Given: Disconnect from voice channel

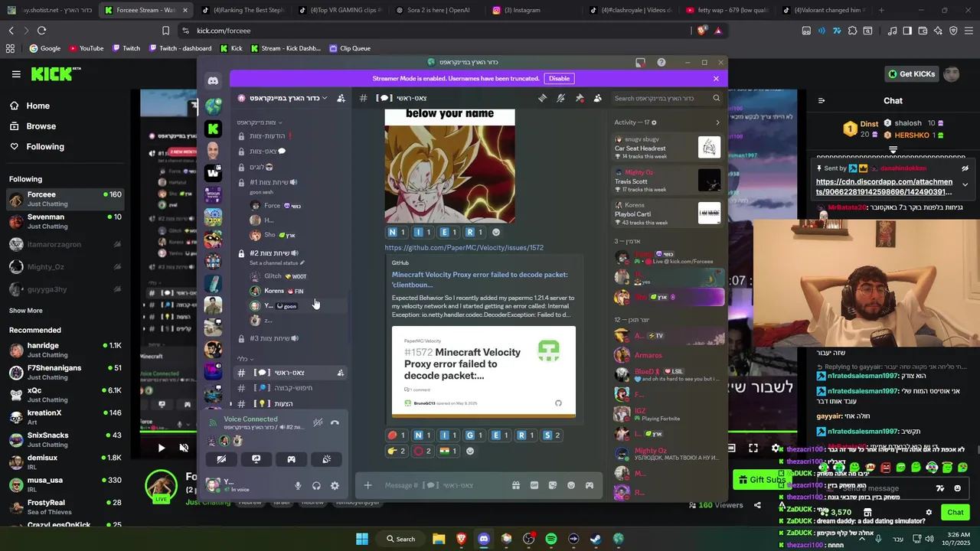Looking at the screenshot, I should pos(335,422).
